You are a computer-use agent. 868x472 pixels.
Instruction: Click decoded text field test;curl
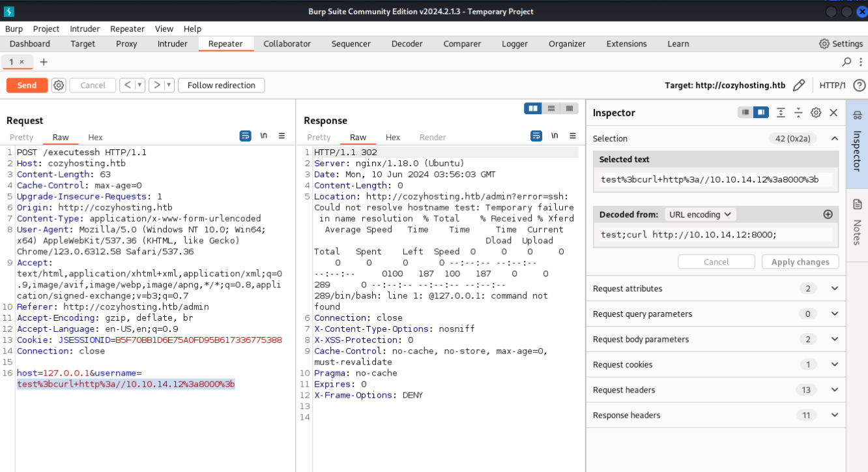coord(716,234)
